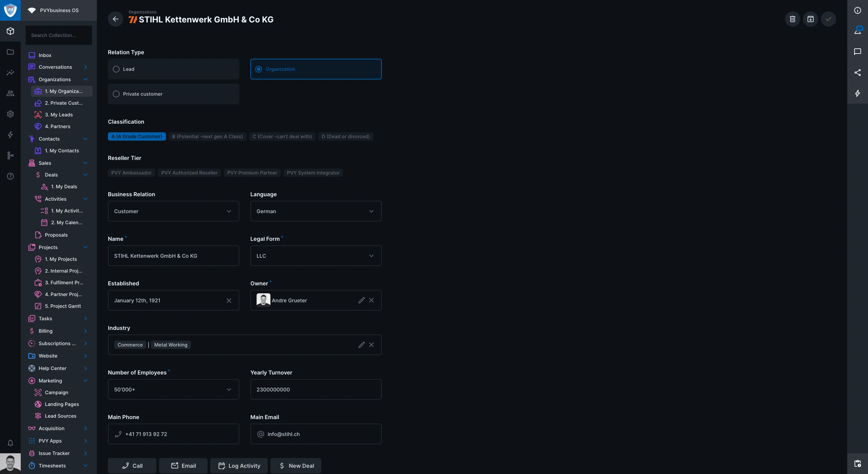Open the cube collections icon in left rail
This screenshot has height=474, width=868.
coord(10,31)
